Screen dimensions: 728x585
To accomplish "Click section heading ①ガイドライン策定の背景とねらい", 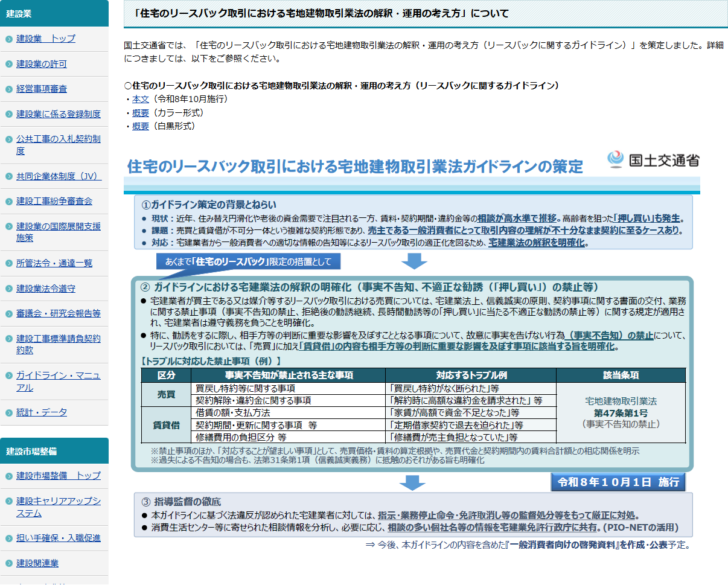I will (208, 205).
